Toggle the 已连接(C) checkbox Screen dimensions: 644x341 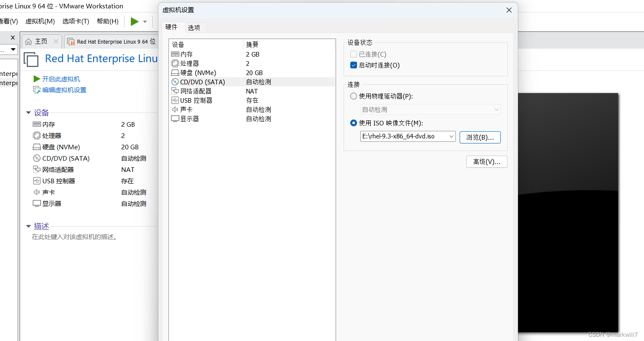(354, 54)
